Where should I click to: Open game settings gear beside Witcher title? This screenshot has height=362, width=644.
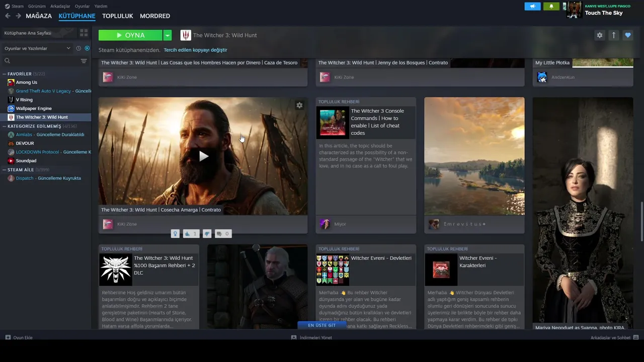599,35
